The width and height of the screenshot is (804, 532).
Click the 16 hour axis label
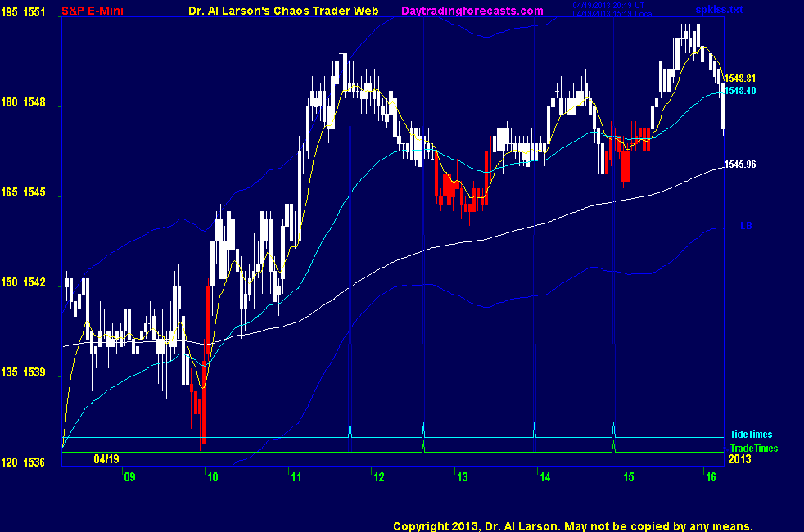(711, 477)
